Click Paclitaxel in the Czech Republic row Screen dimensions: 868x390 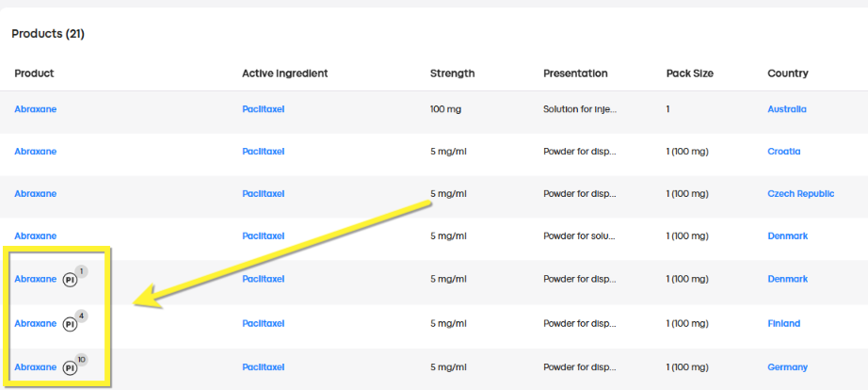click(x=263, y=193)
